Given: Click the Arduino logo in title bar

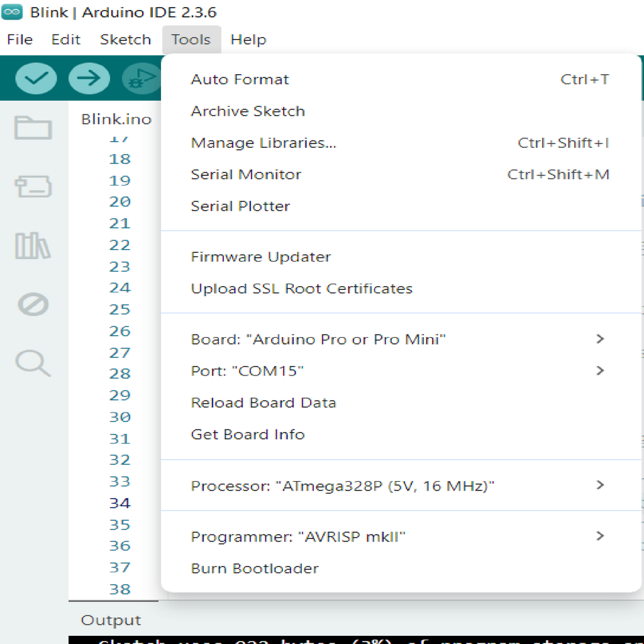Looking at the screenshot, I should [12, 12].
